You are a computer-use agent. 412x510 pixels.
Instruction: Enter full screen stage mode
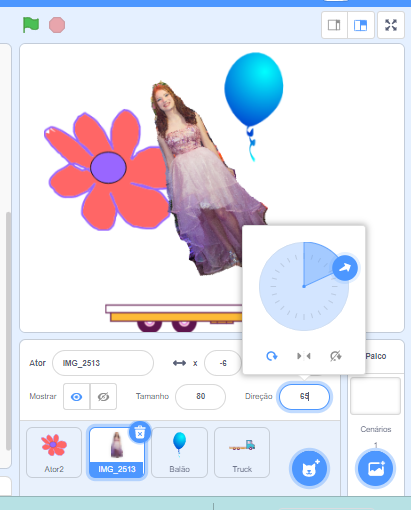coord(391,25)
